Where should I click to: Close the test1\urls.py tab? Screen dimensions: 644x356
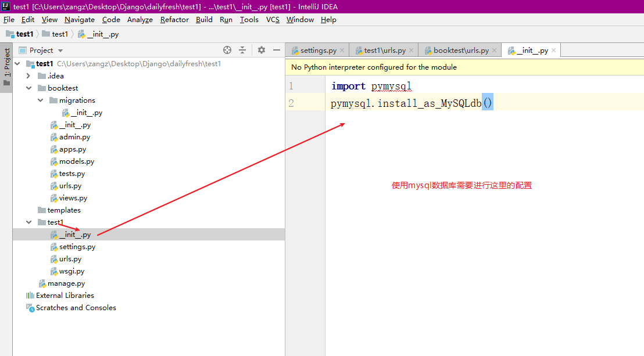coord(411,51)
